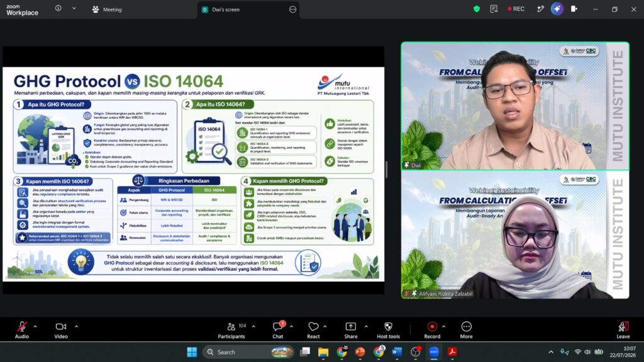Click the taskbar Search box

[x=249, y=352]
